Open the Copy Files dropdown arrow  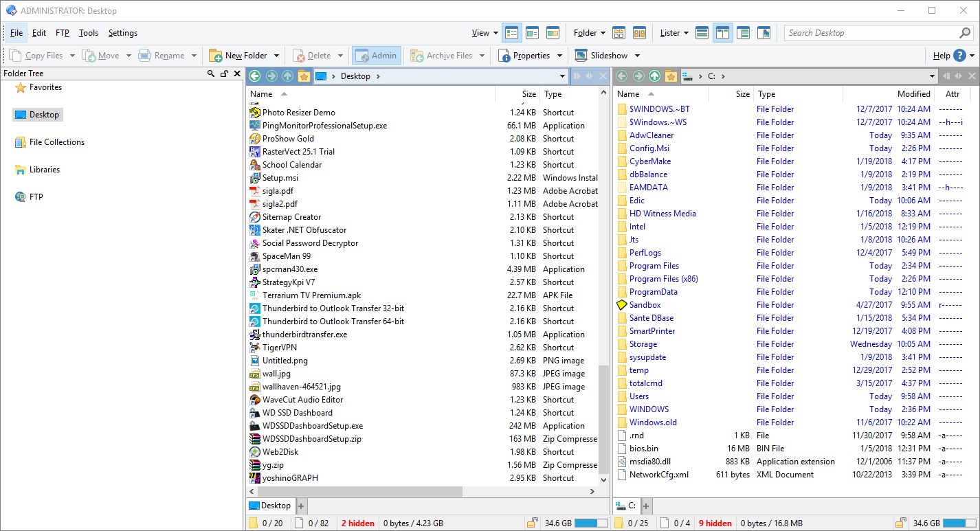click(x=71, y=56)
